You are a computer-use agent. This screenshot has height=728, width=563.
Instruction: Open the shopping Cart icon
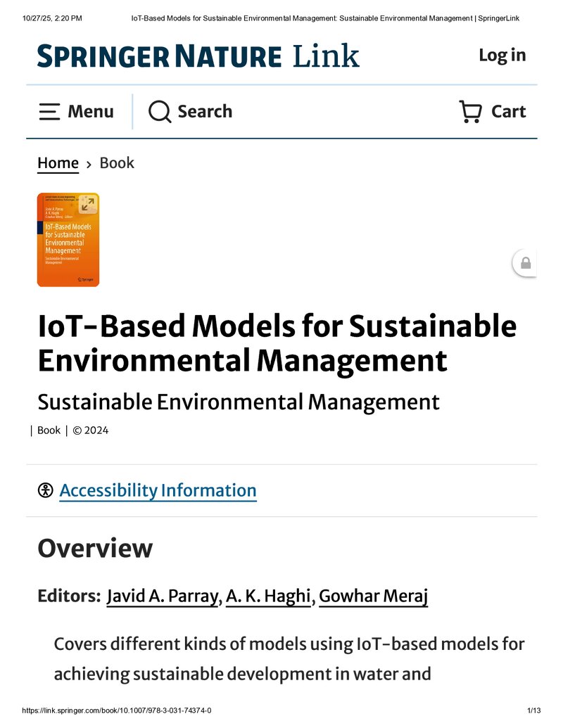(x=470, y=112)
